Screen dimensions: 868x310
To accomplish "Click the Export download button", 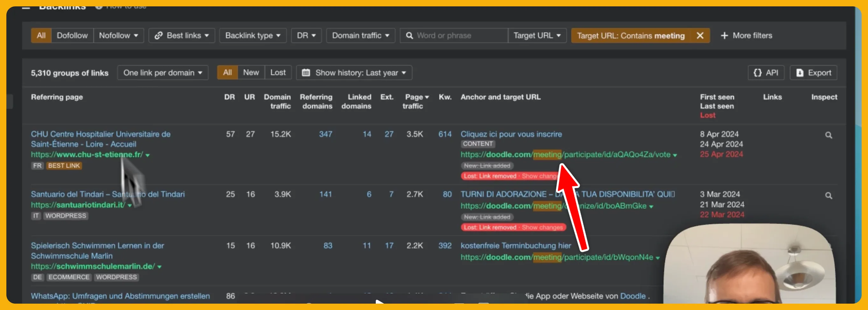I will coord(813,73).
